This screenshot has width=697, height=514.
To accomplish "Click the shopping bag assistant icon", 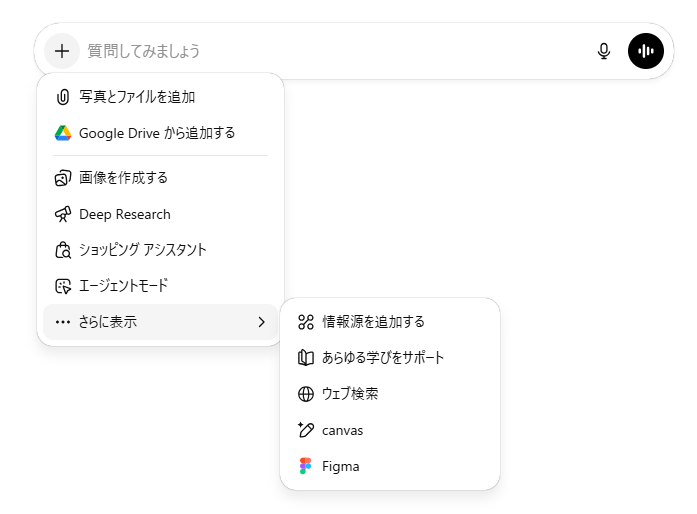I will point(63,250).
